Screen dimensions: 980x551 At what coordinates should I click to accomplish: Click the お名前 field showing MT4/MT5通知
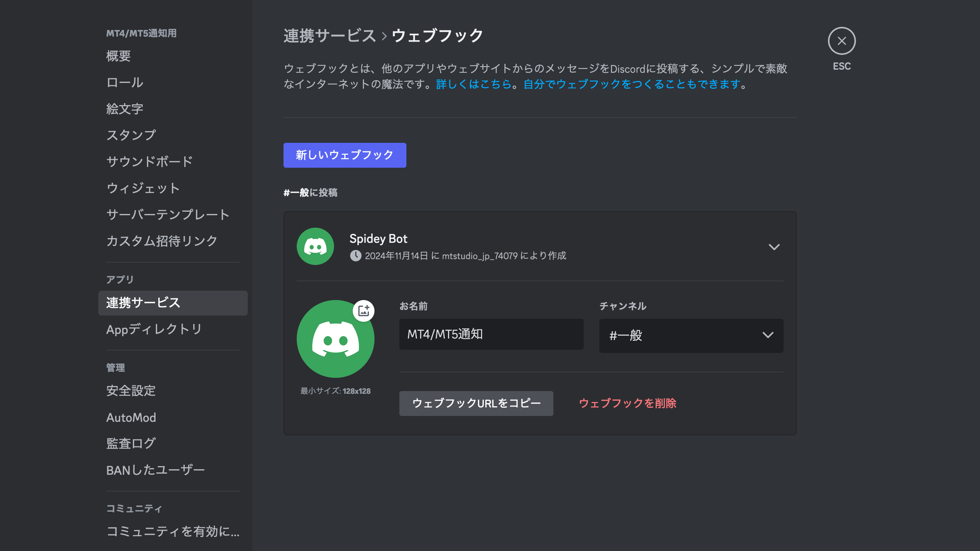491,334
